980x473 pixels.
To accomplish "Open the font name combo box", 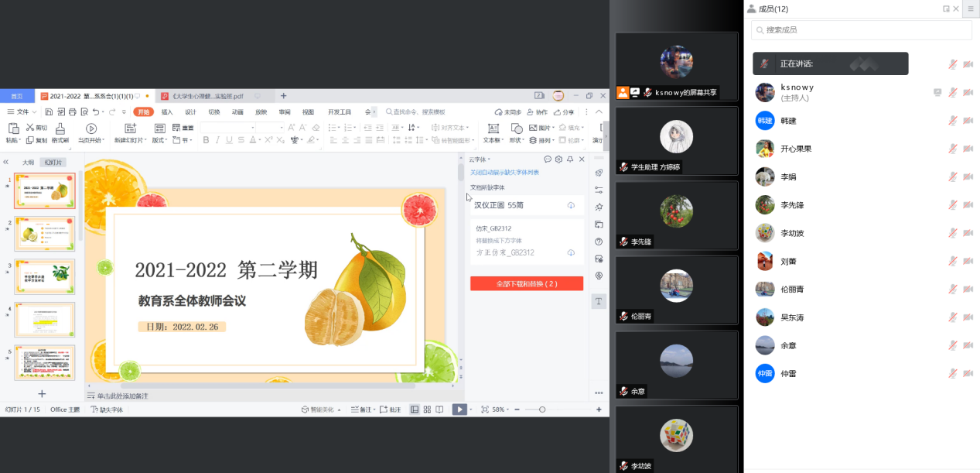I will (x=227, y=127).
